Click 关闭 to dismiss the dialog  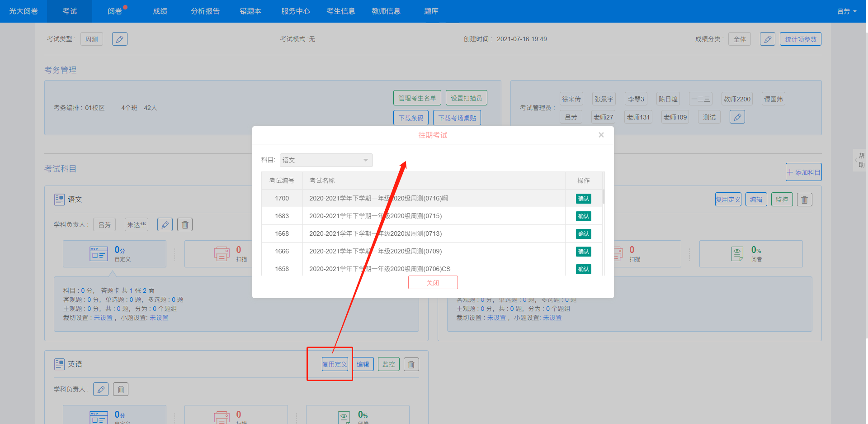(433, 282)
